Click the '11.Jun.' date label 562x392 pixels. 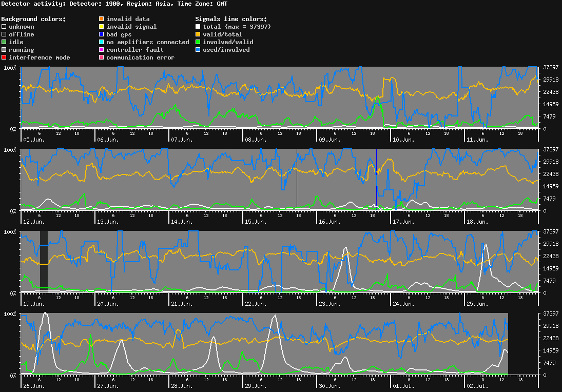477,140
